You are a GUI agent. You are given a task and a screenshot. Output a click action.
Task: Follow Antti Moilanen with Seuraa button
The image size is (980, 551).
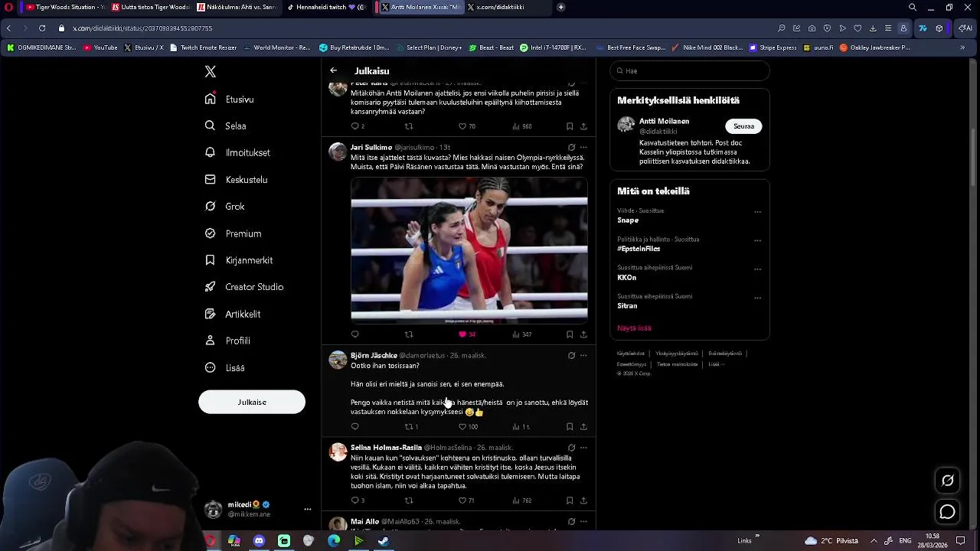tap(743, 126)
